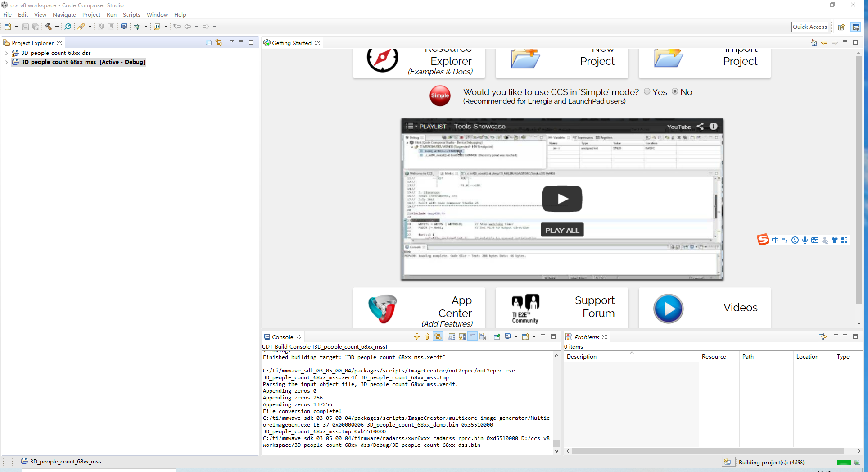Screen dimensions: 868x472
Task: Open the terminal monitor toolbar icon
Action: [124, 27]
